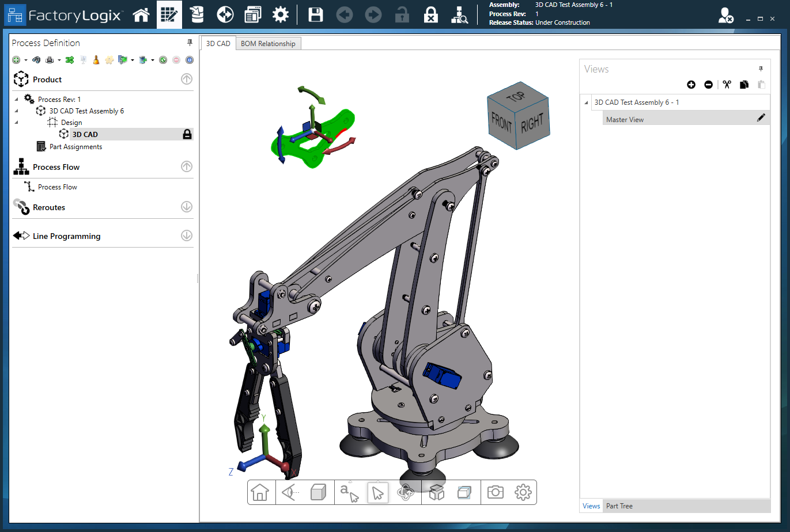Click the Home icon in top toolbar

point(141,14)
